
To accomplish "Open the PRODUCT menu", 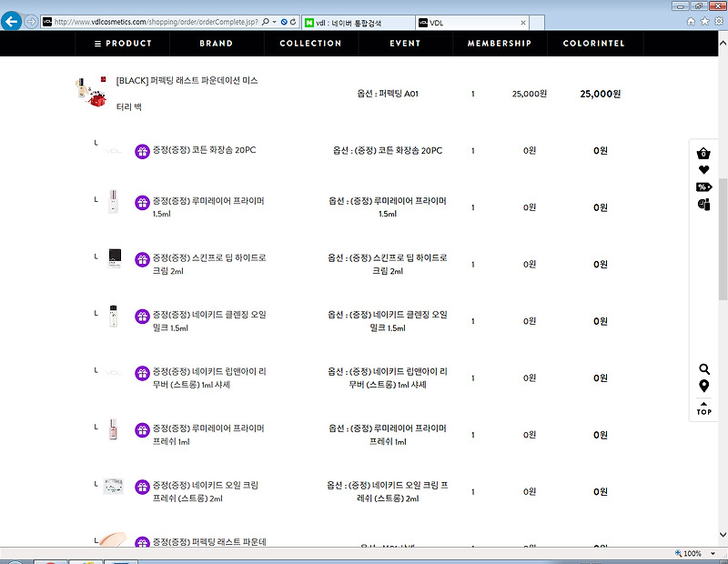I will [x=123, y=43].
